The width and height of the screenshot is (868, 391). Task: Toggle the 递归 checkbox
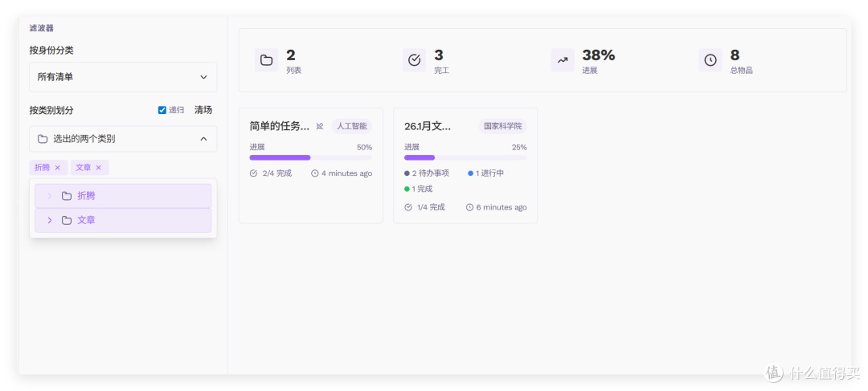pyautogui.click(x=162, y=110)
